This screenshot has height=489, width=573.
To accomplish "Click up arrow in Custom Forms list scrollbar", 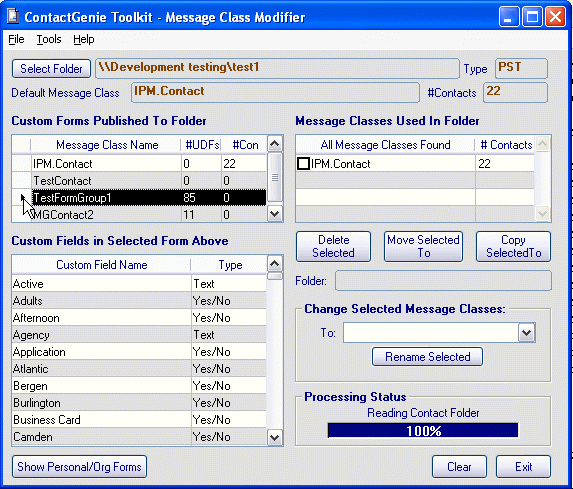I will point(274,144).
